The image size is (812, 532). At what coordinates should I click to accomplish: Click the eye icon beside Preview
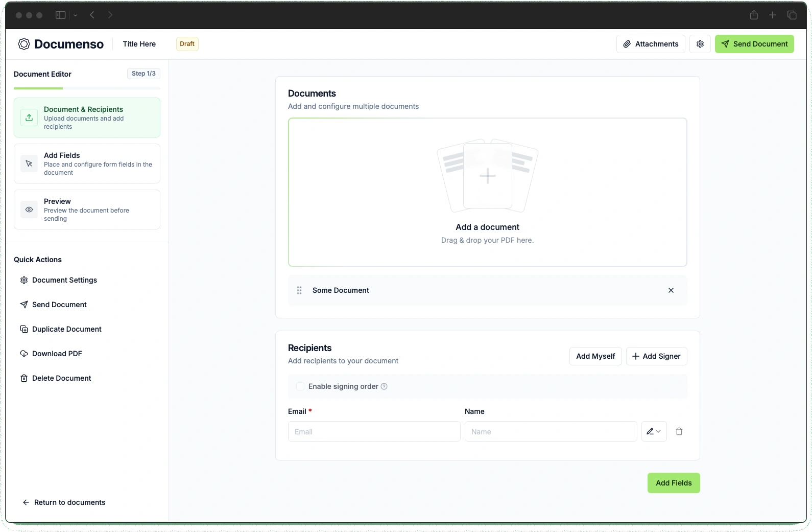pyautogui.click(x=29, y=210)
